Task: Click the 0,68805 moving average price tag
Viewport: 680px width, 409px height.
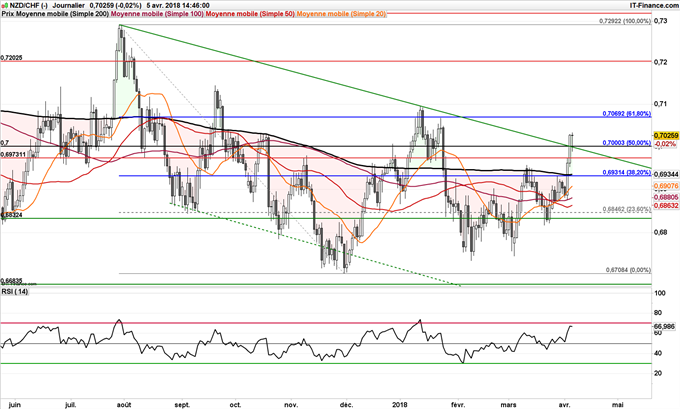Action: [665, 196]
